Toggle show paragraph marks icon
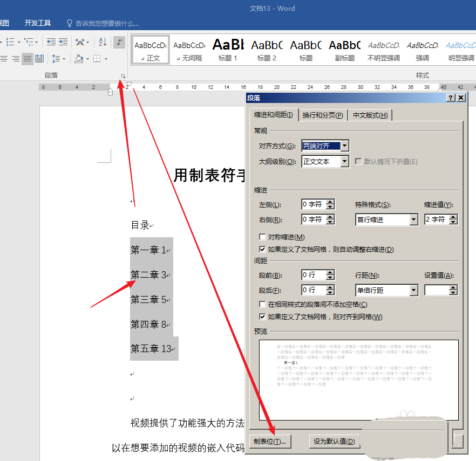 point(119,42)
